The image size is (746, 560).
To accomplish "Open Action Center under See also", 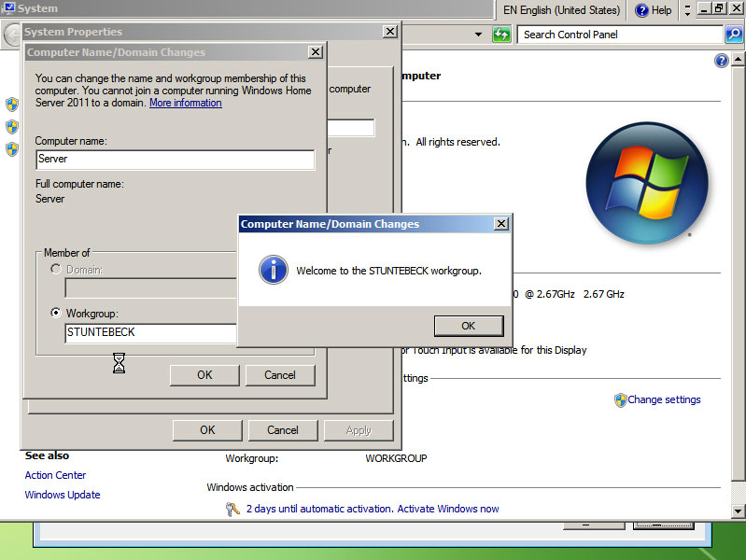I will [x=55, y=475].
